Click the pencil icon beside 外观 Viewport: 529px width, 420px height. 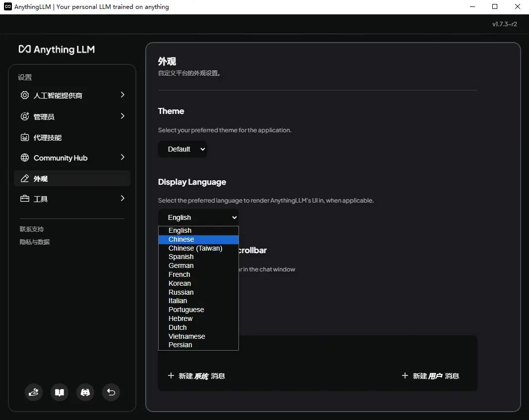point(25,178)
